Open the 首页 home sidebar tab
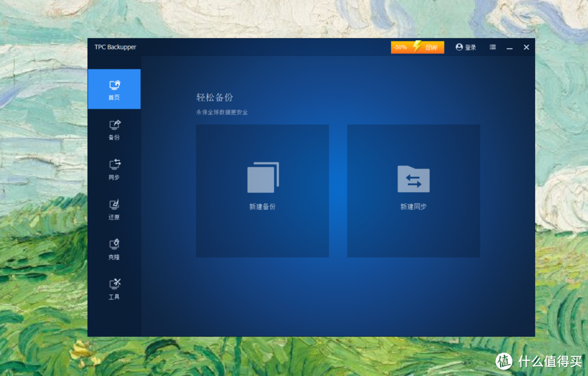588x376 pixels. tap(114, 89)
